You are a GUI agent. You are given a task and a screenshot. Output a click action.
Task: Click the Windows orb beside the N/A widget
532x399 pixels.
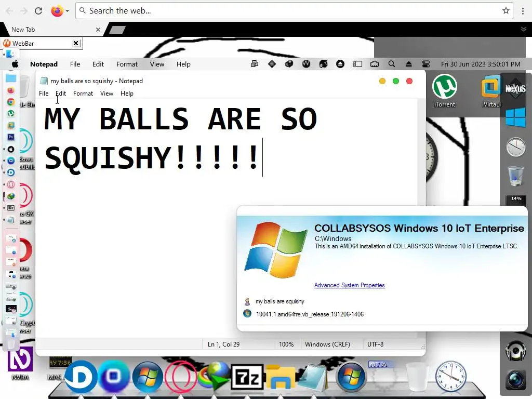click(x=351, y=377)
